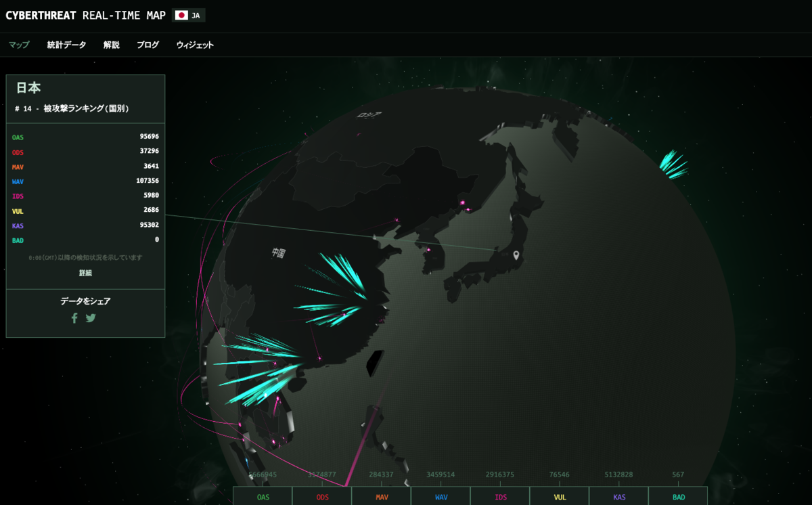Click the 中国 label on the globe
This screenshot has width=812, height=505.
[x=278, y=253]
